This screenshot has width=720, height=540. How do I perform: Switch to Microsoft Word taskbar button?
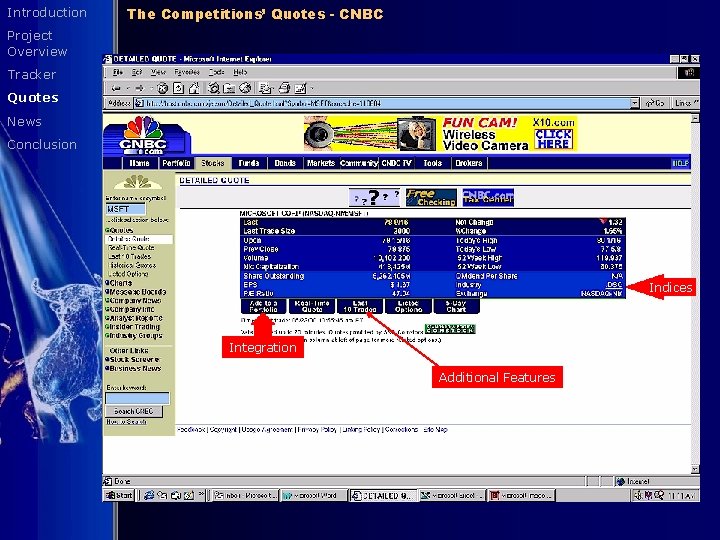(314, 495)
